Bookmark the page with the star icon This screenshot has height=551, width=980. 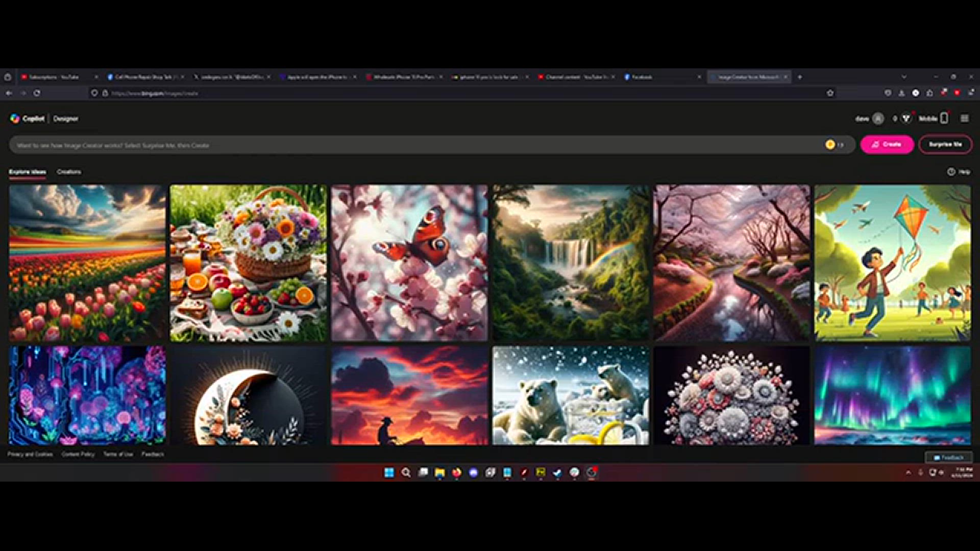831,93
